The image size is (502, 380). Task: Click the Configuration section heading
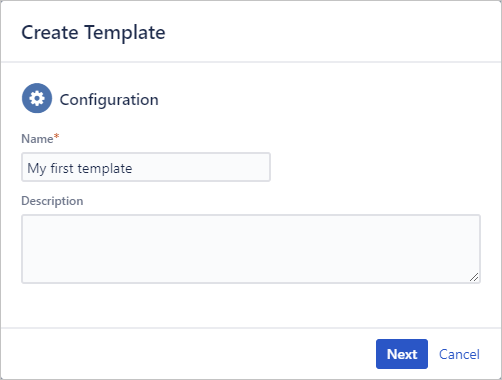(x=109, y=100)
